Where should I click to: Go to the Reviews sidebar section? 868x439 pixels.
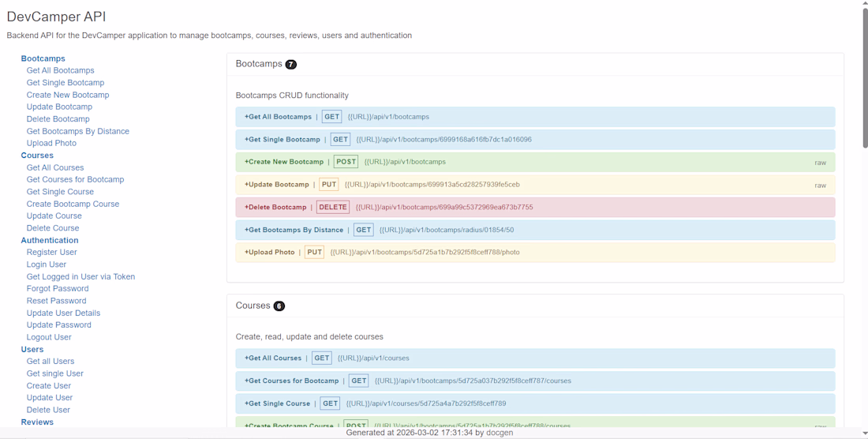pos(37,422)
